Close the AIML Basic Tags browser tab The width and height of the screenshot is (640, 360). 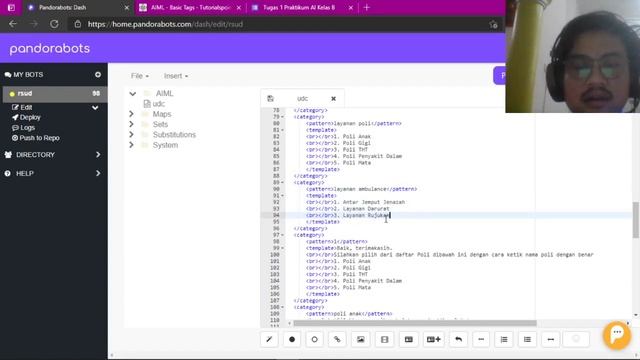pyautogui.click(x=239, y=8)
